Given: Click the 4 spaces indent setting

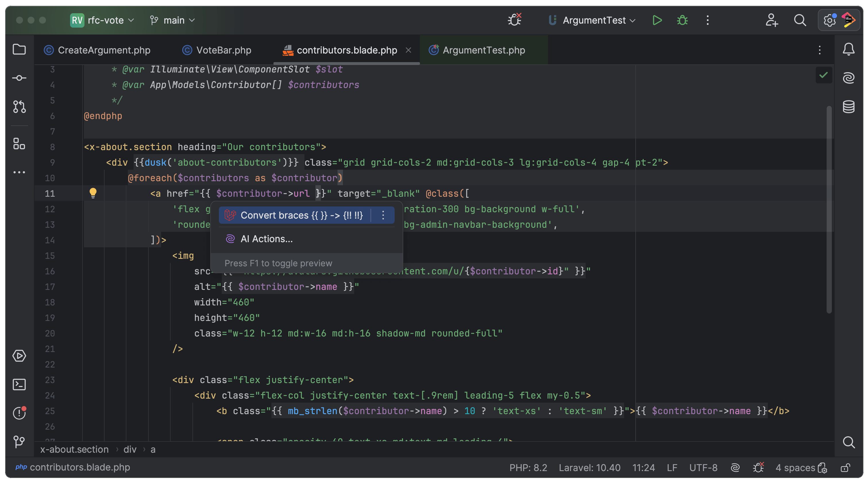Looking at the screenshot, I should [x=795, y=468].
